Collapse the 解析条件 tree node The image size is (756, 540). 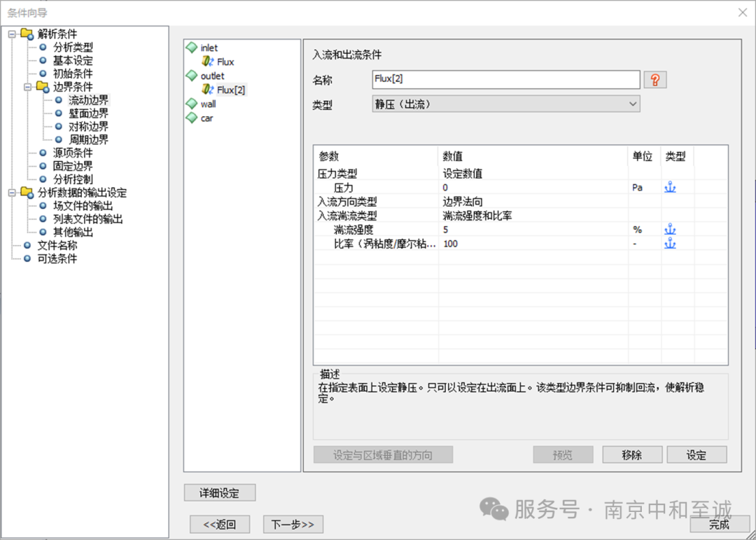(12, 34)
